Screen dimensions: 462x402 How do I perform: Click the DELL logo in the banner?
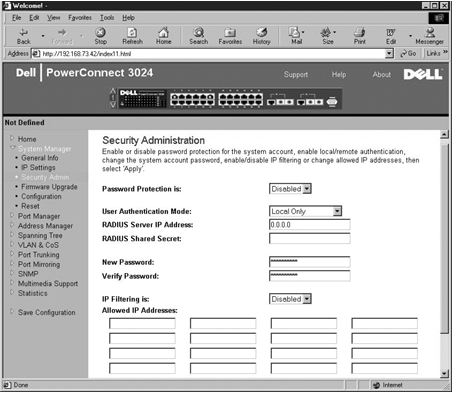[423, 74]
